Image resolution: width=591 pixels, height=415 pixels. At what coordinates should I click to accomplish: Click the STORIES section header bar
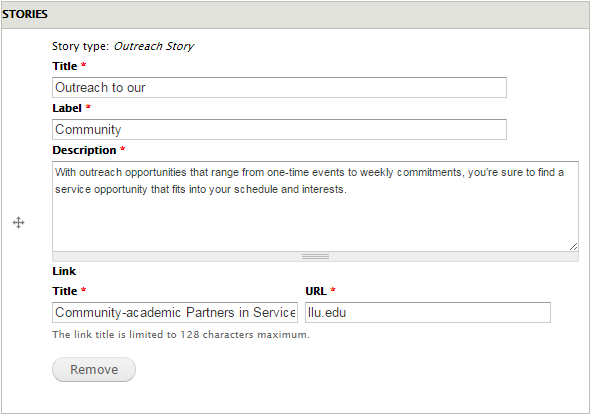[296, 14]
